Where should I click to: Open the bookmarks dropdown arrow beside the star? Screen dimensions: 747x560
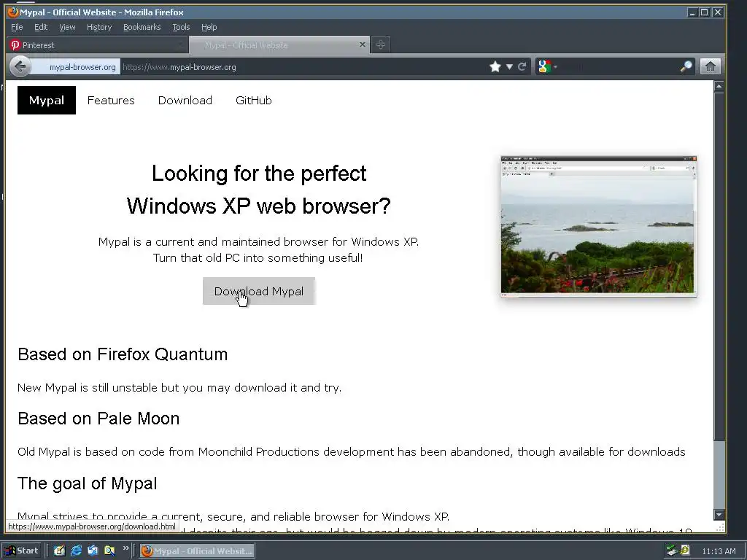(x=509, y=66)
